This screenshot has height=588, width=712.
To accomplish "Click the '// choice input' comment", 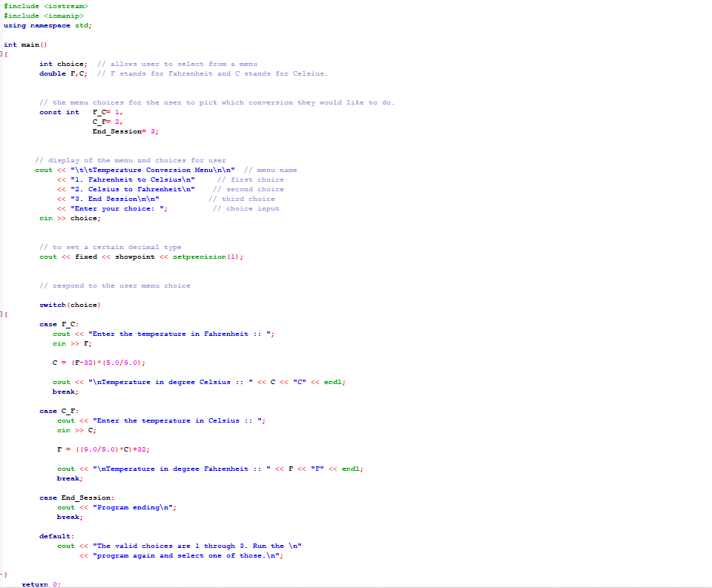I will pos(246,208).
